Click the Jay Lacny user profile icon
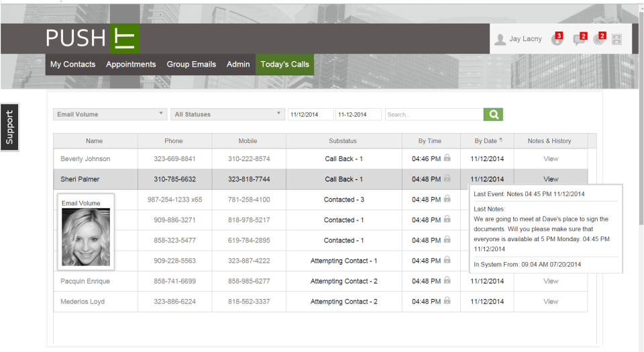This screenshot has height=352, width=644. (500, 40)
